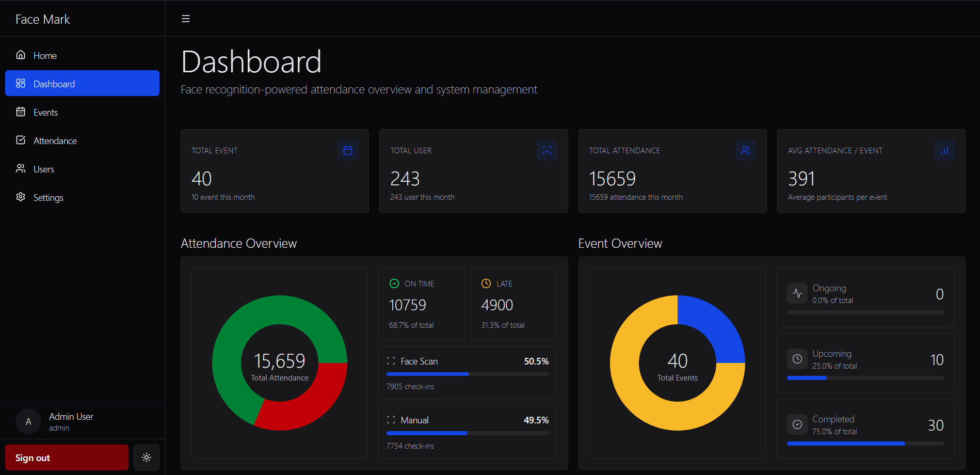Image resolution: width=980 pixels, height=475 pixels.
Task: Open the hamburger navigation menu
Action: click(185, 18)
